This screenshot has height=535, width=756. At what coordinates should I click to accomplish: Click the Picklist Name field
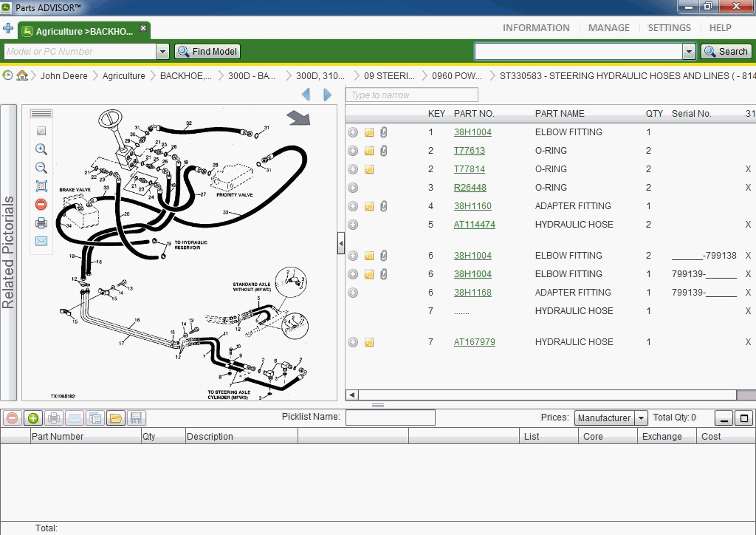pos(391,418)
